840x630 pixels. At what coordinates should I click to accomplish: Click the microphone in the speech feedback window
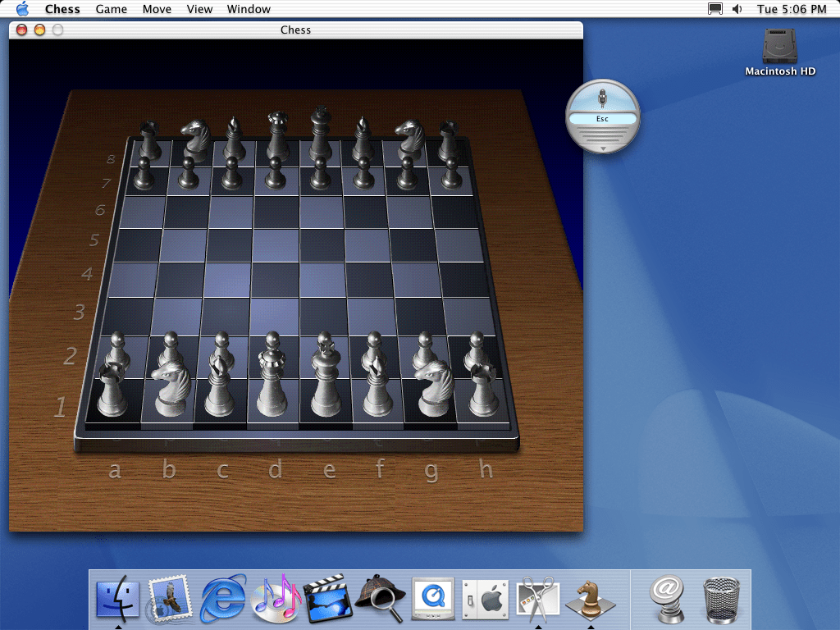[x=603, y=98]
